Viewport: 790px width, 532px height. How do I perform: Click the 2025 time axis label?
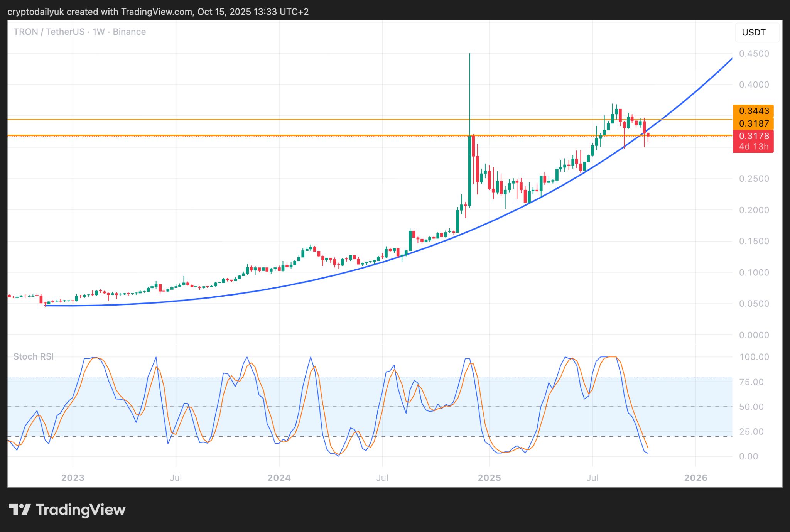489,478
